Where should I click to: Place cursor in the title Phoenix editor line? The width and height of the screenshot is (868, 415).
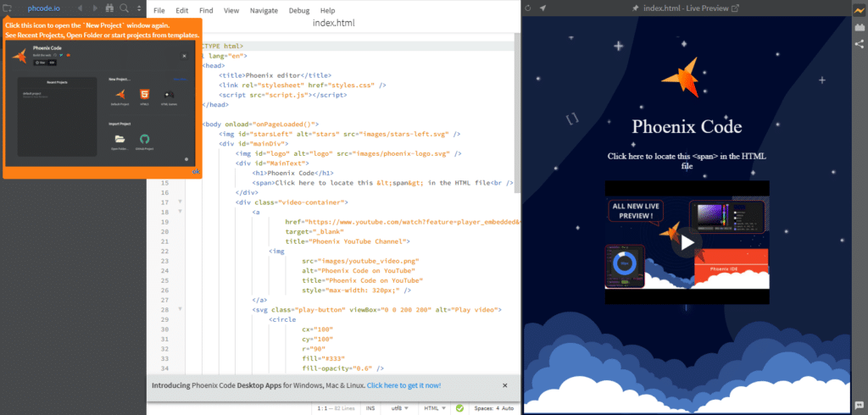[275, 75]
